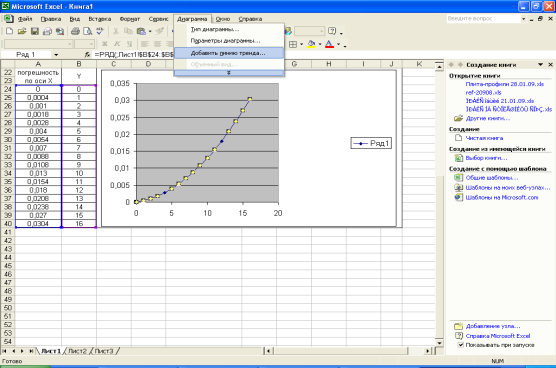The image size is (556, 368).
Task: Click the Borders icon
Action: click(293, 44)
